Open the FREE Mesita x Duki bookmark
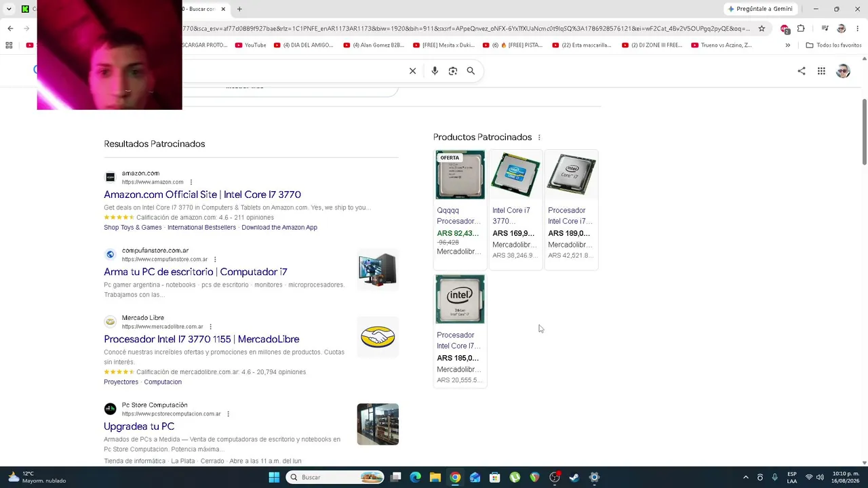This screenshot has width=868, height=488. coord(443,45)
